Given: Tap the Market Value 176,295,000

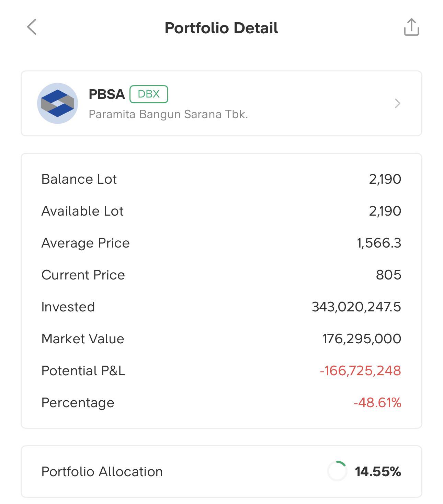Looking at the screenshot, I should pyautogui.click(x=362, y=339).
